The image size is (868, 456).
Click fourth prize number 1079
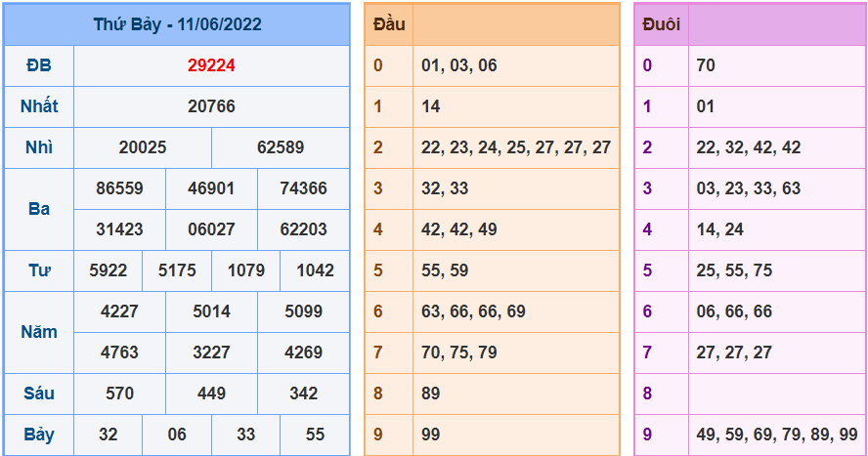coord(245,270)
